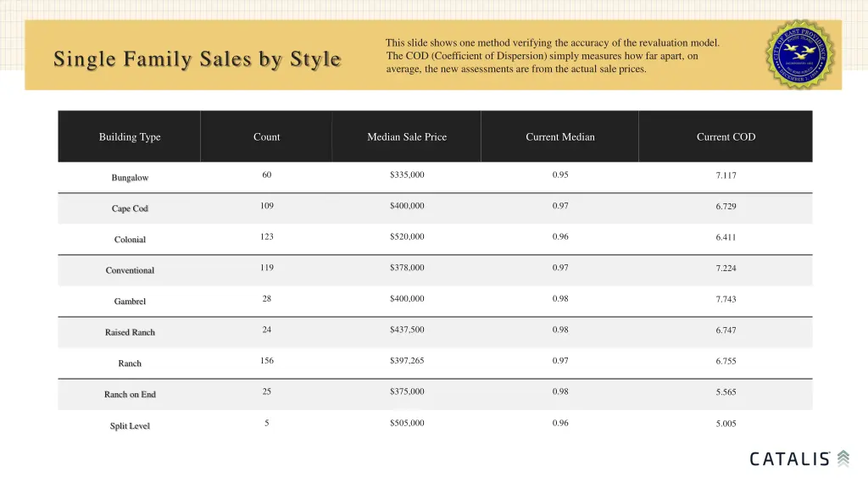Click the Split Level COD value 5.005
This screenshot has height=488, width=868.
click(726, 424)
